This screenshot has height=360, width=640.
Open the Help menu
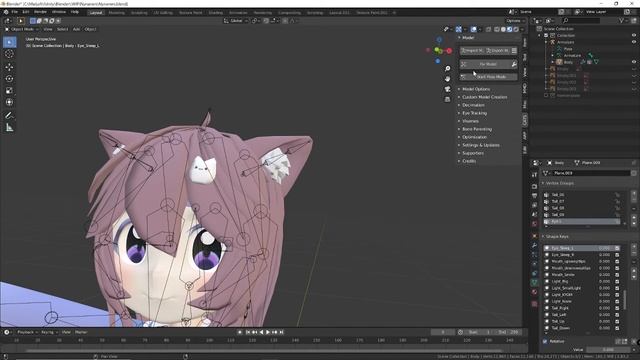pos(75,12)
